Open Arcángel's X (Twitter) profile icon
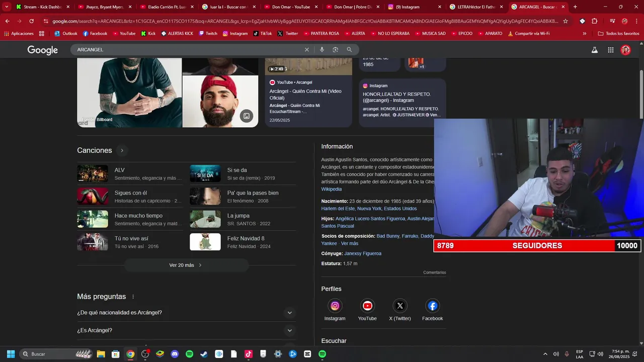Screen dimensions: 644x362 (400, 306)
